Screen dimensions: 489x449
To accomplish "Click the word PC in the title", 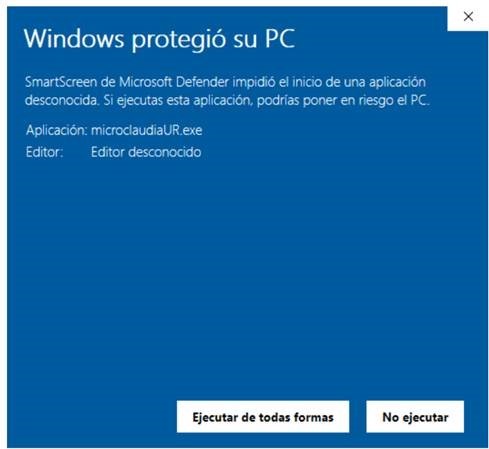I will pos(280,39).
